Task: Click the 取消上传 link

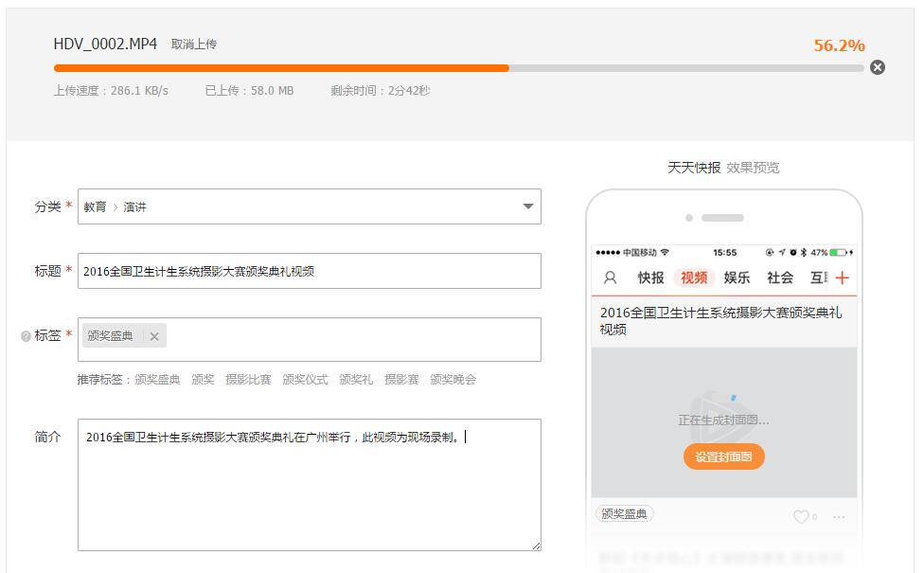Action: point(194,45)
